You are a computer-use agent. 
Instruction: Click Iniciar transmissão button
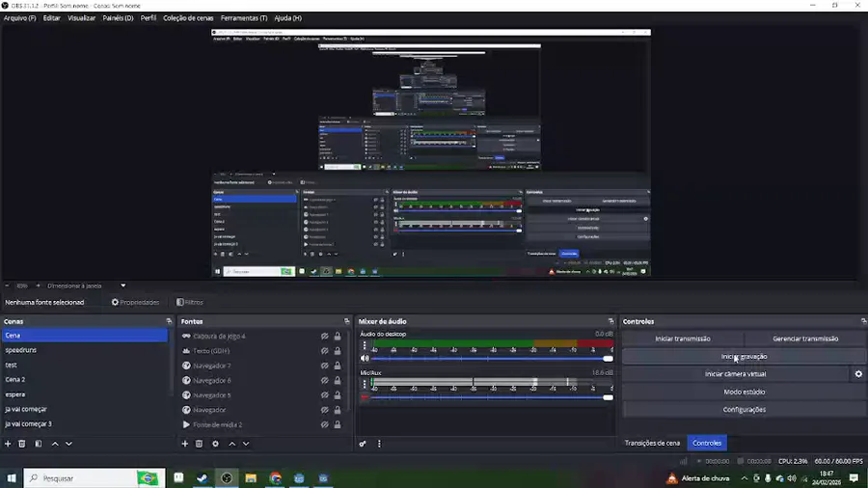click(683, 339)
